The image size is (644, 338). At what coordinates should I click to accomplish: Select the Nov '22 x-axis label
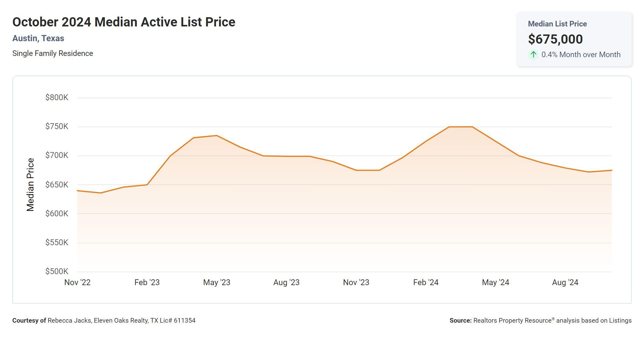tap(77, 282)
